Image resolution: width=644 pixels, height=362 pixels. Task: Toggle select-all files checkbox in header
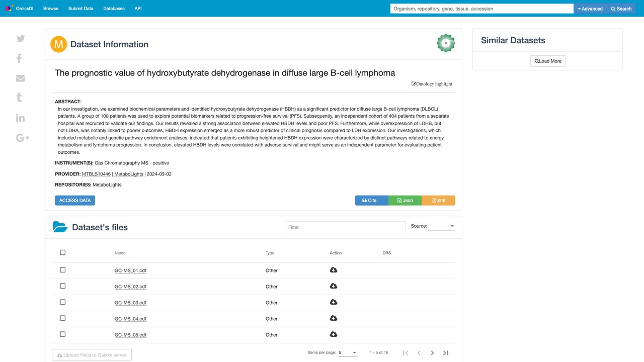(63, 252)
